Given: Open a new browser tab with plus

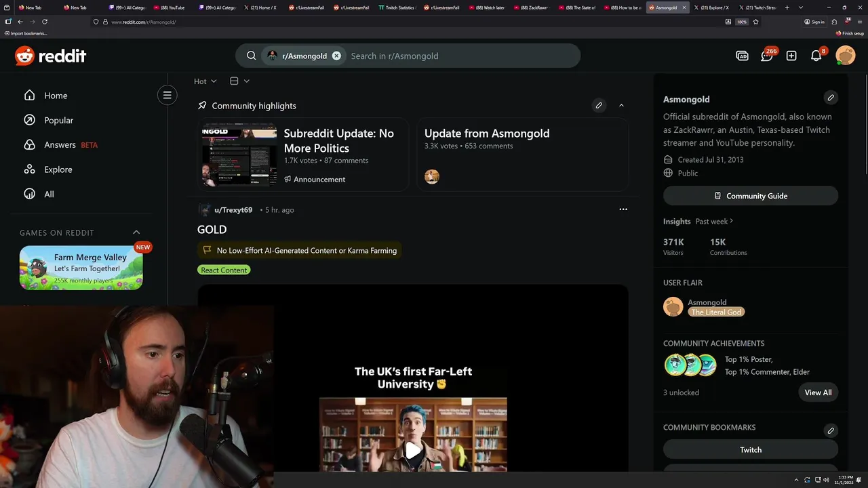Looking at the screenshot, I should (787, 7).
